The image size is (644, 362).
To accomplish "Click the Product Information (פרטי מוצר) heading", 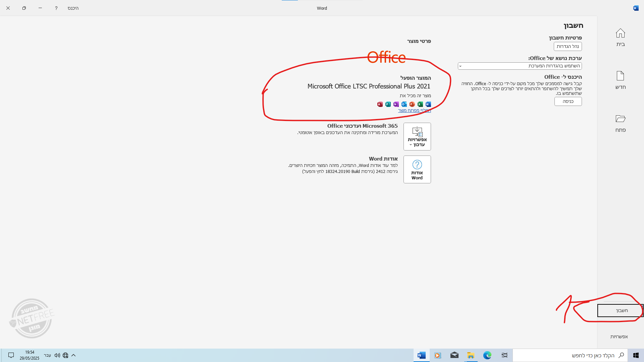I will 419,41.
